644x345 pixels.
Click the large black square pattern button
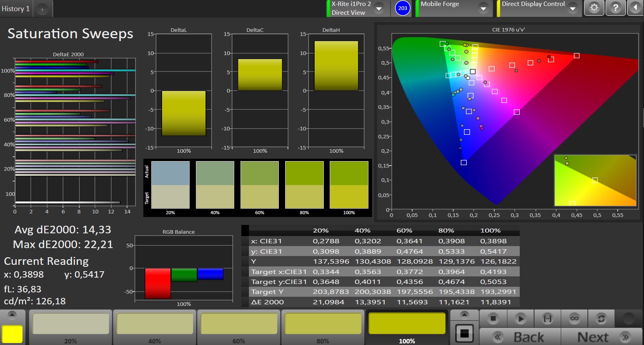[x=464, y=333]
